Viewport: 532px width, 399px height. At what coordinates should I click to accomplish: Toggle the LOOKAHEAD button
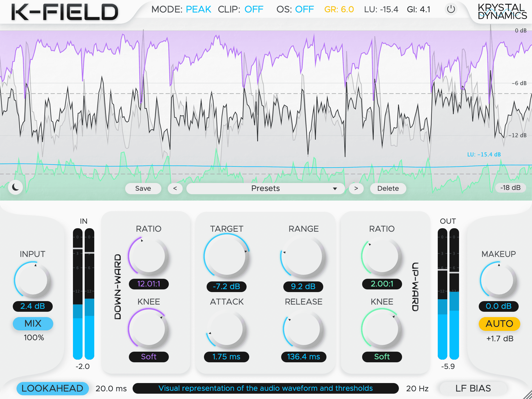(52, 388)
